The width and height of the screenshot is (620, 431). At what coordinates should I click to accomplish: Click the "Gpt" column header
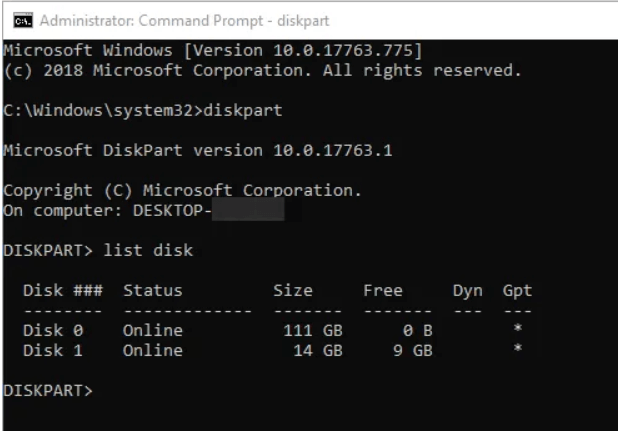517,291
